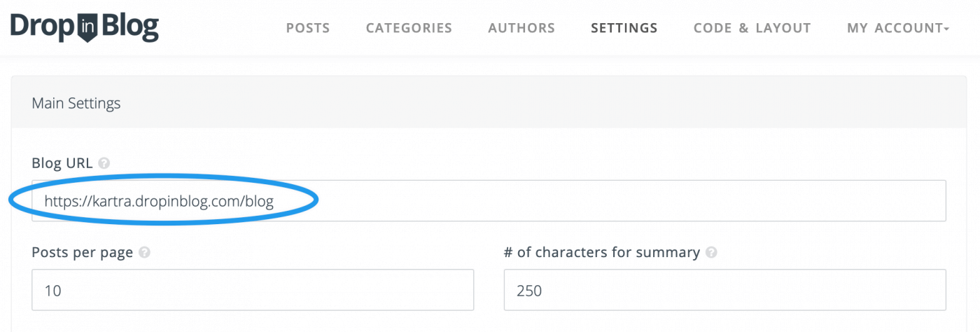This screenshot has height=332, width=980.
Task: Click the Blog URL help question-mark icon
Action: (x=104, y=163)
